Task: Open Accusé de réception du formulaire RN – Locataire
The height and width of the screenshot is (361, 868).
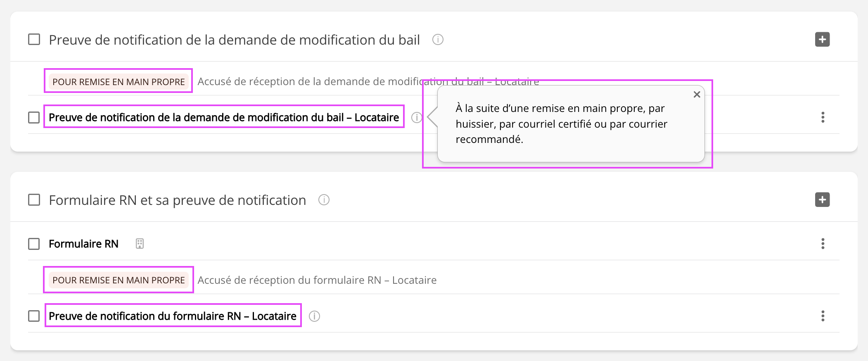Action: [317, 280]
